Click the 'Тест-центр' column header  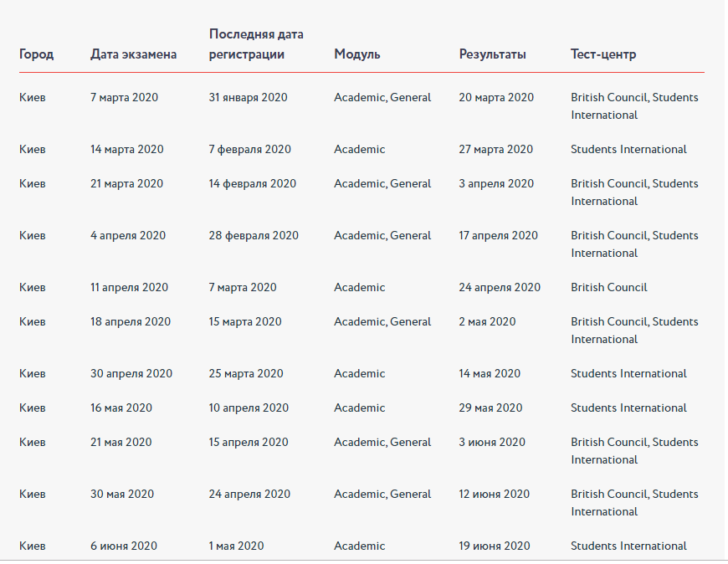tap(603, 54)
